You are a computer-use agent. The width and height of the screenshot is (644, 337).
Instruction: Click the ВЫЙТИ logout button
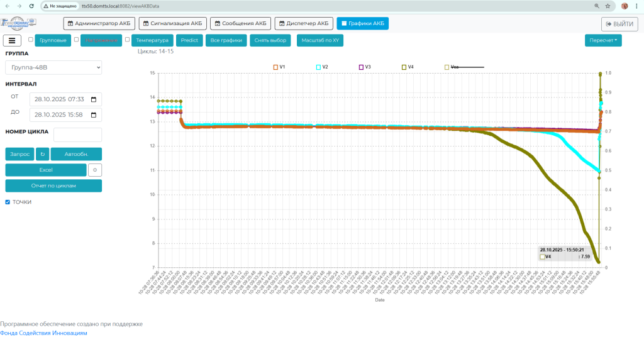click(619, 24)
